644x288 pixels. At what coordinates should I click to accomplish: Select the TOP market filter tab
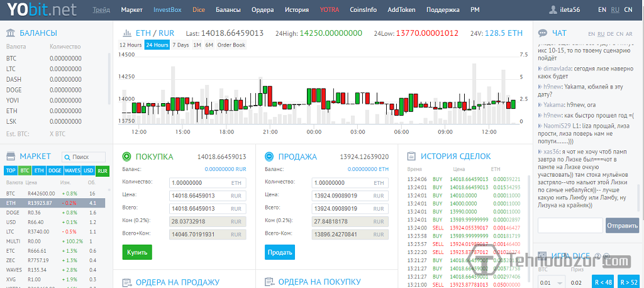(x=11, y=170)
